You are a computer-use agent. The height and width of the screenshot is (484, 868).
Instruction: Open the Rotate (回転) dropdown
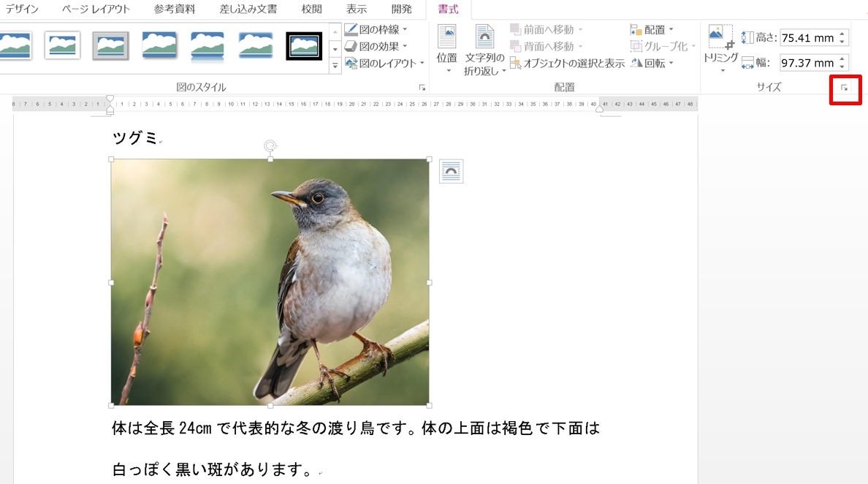click(651, 64)
